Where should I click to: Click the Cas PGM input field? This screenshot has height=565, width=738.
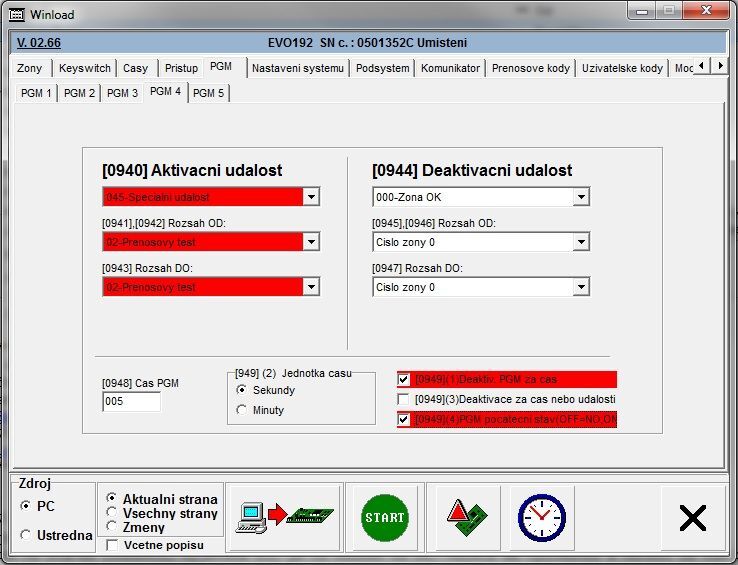pos(131,402)
